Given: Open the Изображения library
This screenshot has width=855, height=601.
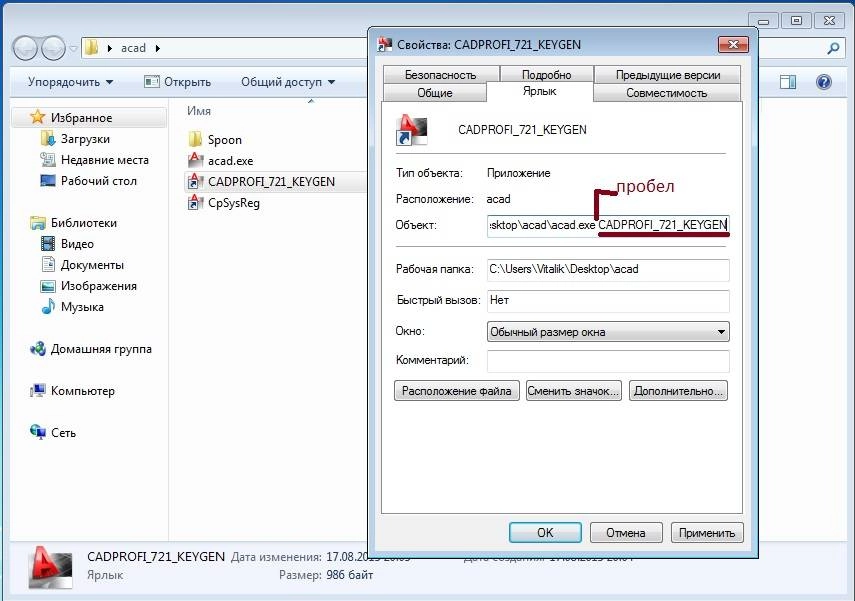Looking at the screenshot, I should point(89,286).
